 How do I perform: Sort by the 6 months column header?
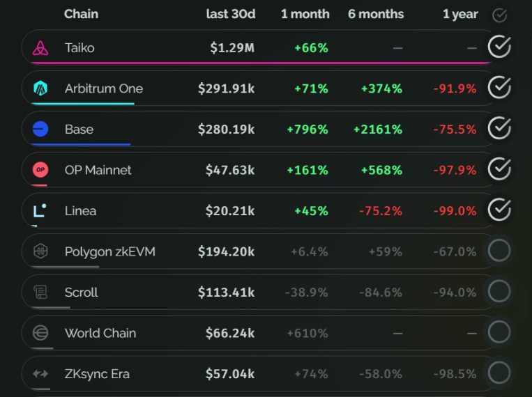pyautogui.click(x=376, y=15)
